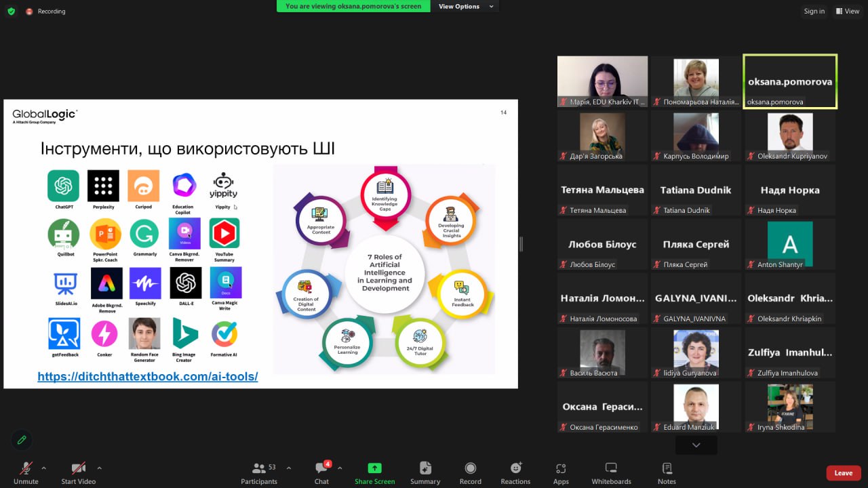Screen dimensions: 868x488
Task: Open the ditchthattextbook.com/ai-tools link
Action: (x=148, y=376)
